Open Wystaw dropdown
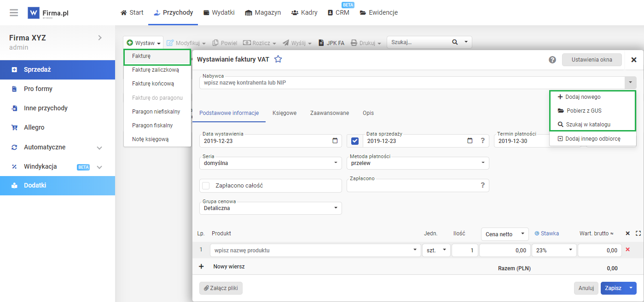This screenshot has height=302, width=644. coord(144,43)
